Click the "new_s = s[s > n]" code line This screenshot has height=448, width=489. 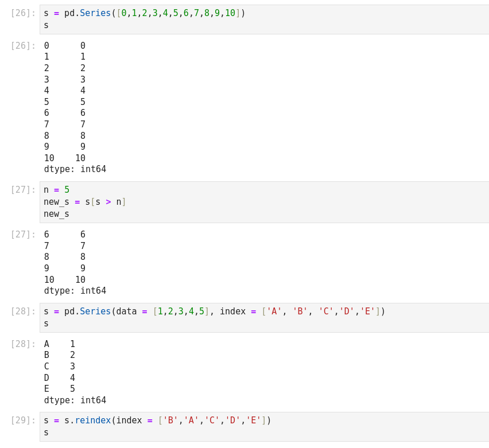[x=84, y=202]
